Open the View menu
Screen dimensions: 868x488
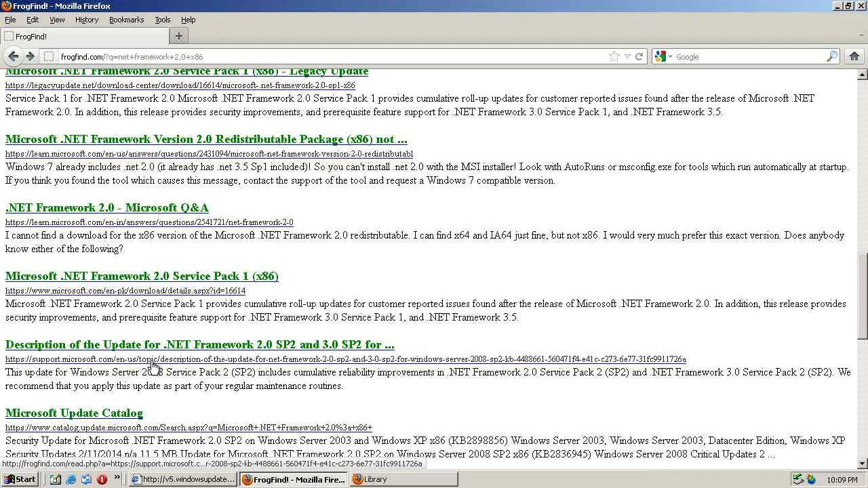coord(57,20)
